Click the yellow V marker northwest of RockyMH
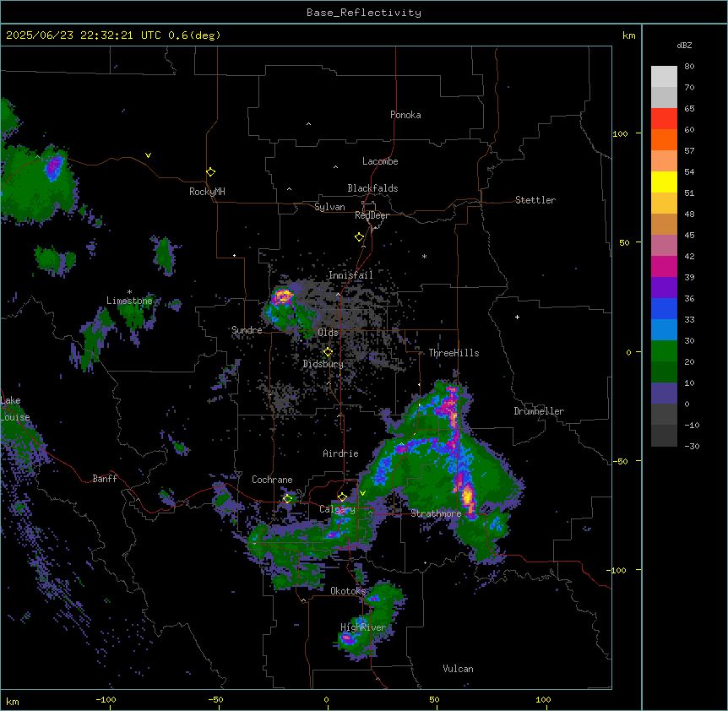The height and width of the screenshot is (711, 728). pos(148,155)
